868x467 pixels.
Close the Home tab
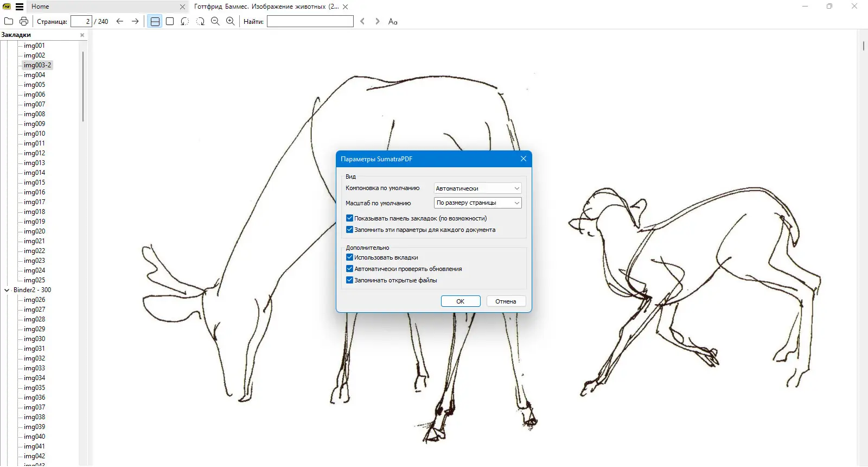(x=182, y=7)
